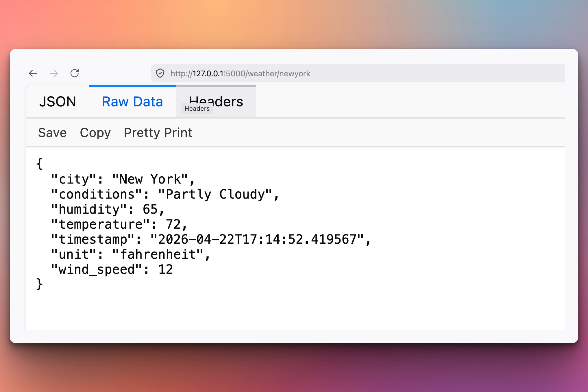Click the "temperature" value 72

173,224
